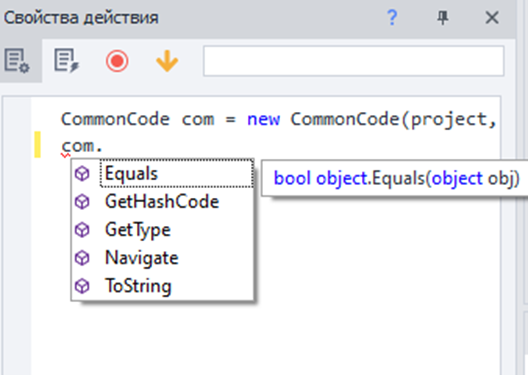The height and width of the screenshot is (375, 528).
Task: Click the 'new' keyword in the code
Action: [263, 119]
